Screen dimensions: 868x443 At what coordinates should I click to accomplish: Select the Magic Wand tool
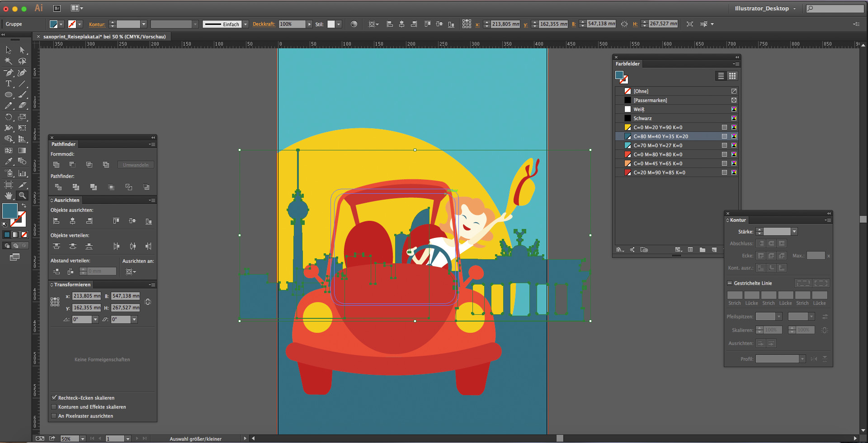pyautogui.click(x=9, y=61)
